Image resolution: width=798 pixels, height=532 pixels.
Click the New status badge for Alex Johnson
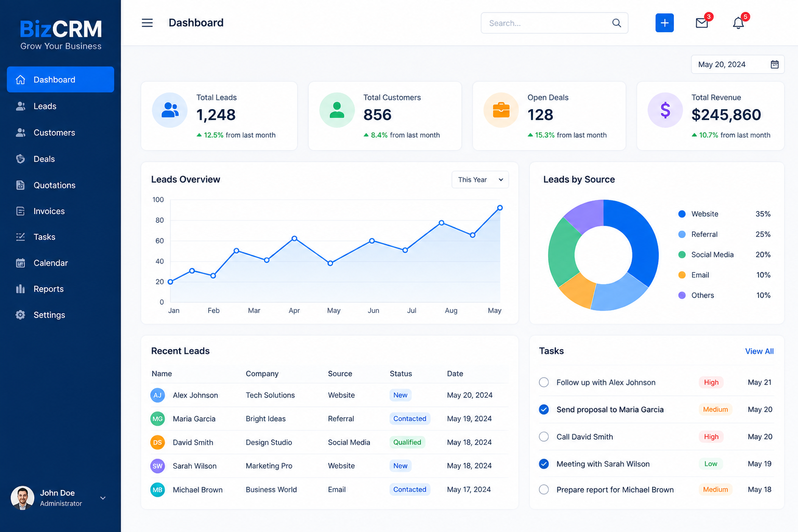(400, 395)
